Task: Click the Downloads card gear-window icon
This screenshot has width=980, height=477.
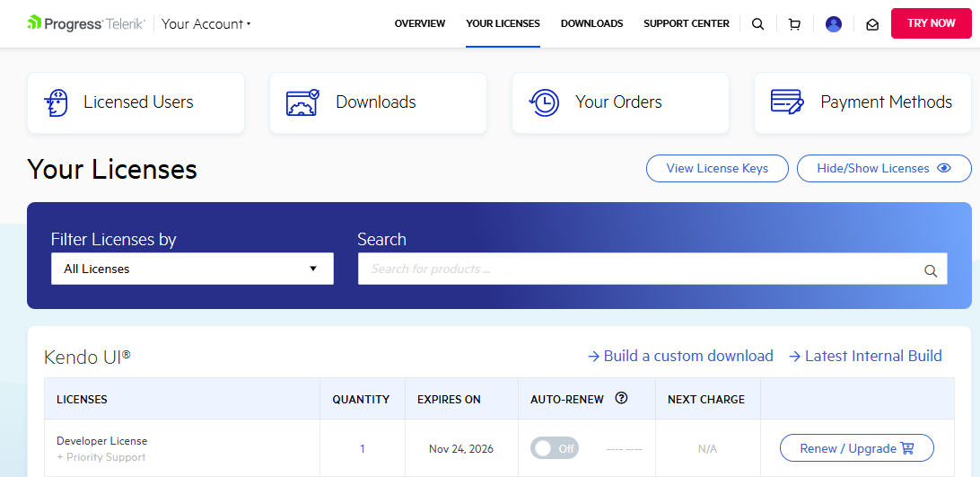Action: click(302, 102)
